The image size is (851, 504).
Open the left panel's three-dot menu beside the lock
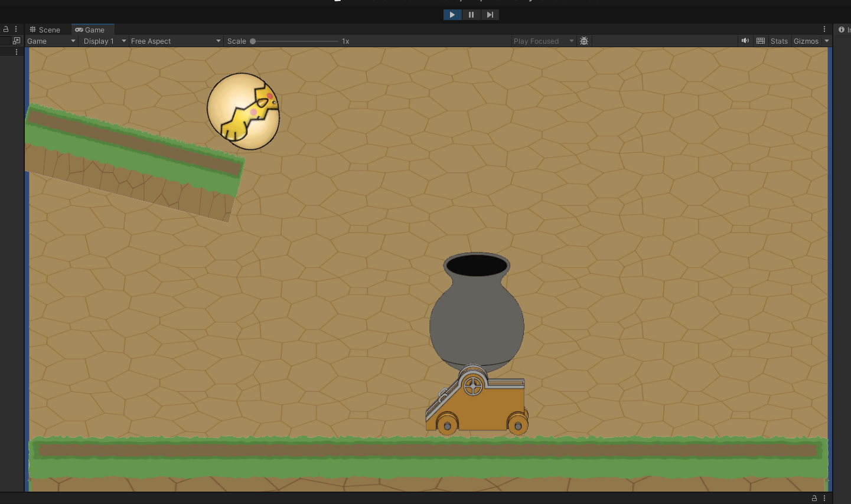tap(16, 29)
